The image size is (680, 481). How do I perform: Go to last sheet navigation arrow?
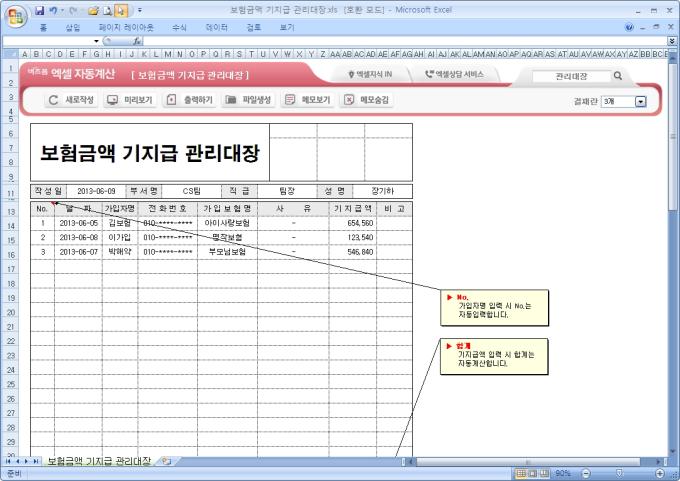[x=36, y=461]
